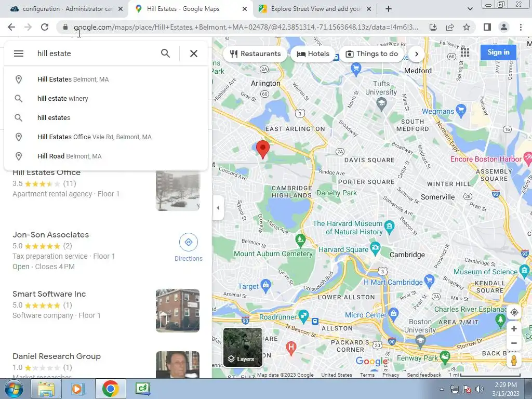Open Windows Explorer from the taskbar
This screenshot has height=399, width=532.
pos(46,389)
